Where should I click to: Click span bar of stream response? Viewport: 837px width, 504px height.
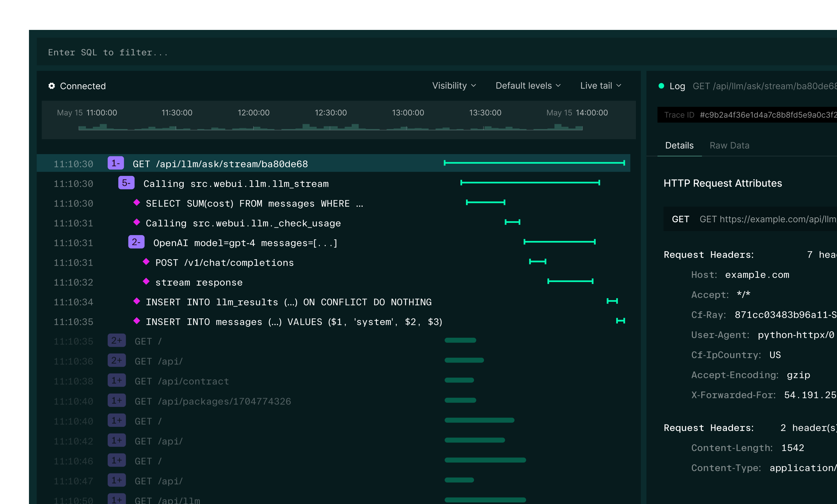570,281
